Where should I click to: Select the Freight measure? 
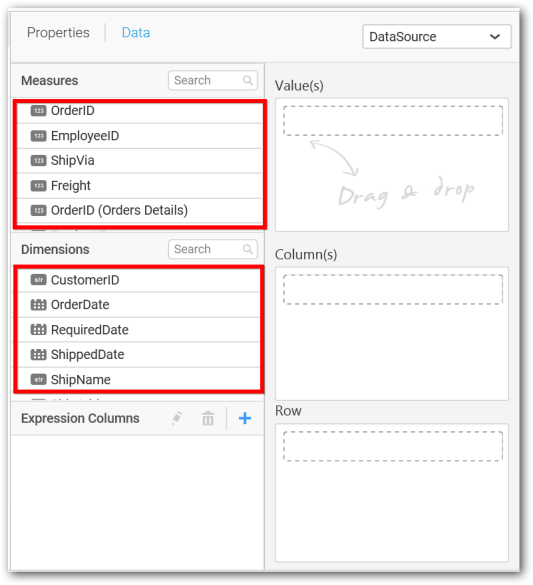pos(140,185)
